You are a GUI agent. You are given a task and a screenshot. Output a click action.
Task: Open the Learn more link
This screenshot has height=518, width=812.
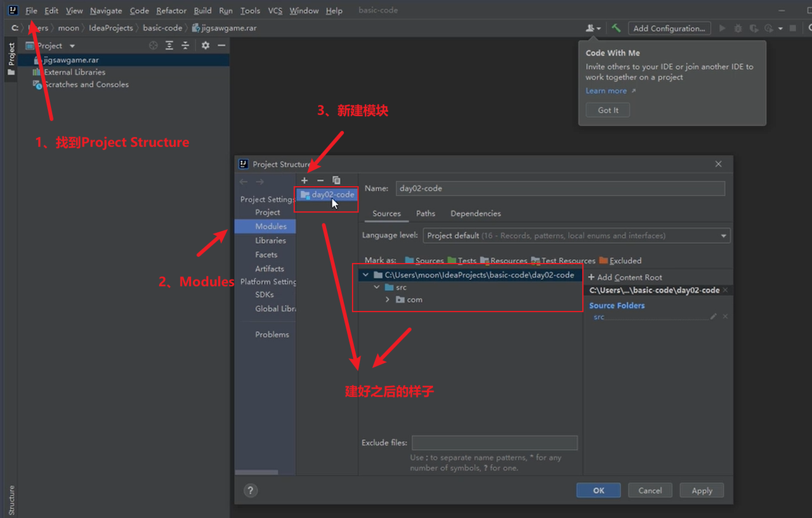coord(606,91)
